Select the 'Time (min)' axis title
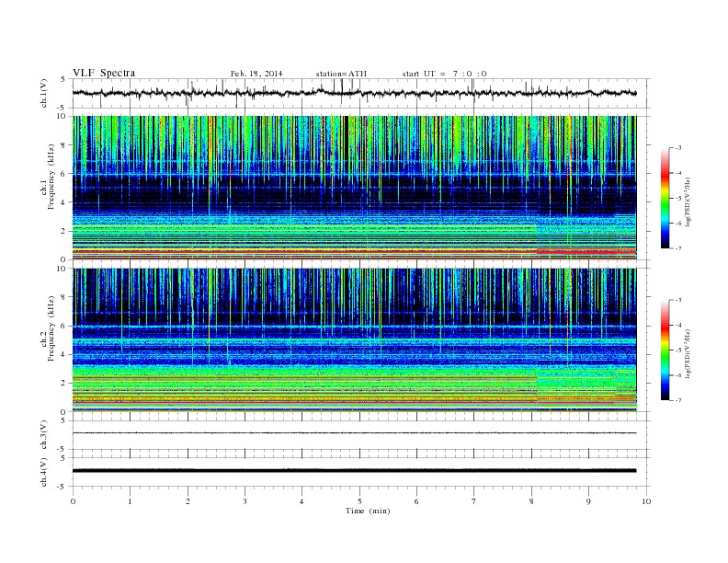This screenshot has width=728, height=563. click(x=368, y=511)
